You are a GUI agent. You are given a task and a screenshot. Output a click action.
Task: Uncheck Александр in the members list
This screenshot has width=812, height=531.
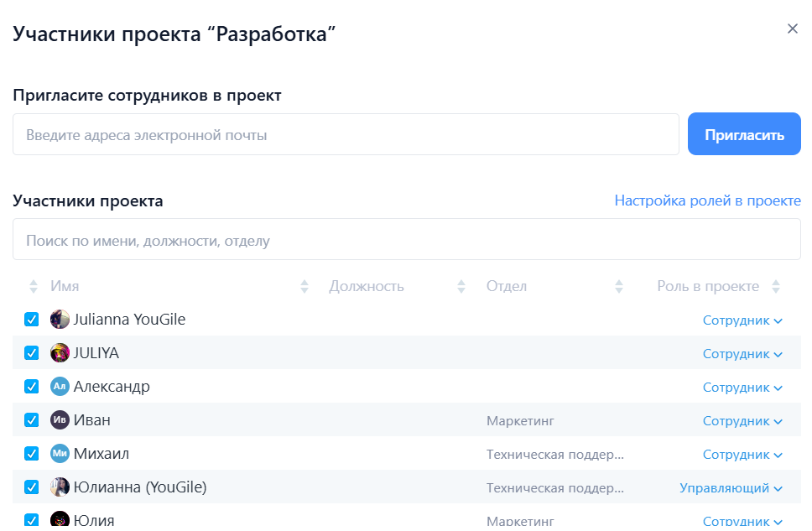tap(31, 387)
